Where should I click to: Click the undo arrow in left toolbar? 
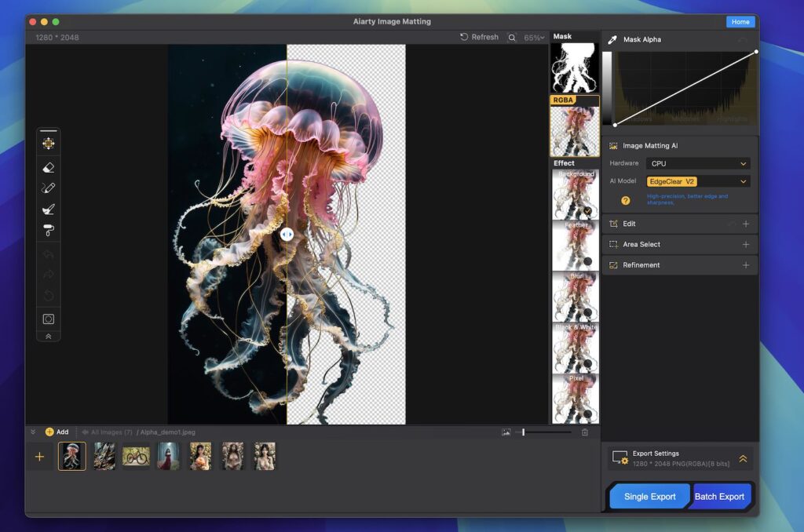(48, 254)
